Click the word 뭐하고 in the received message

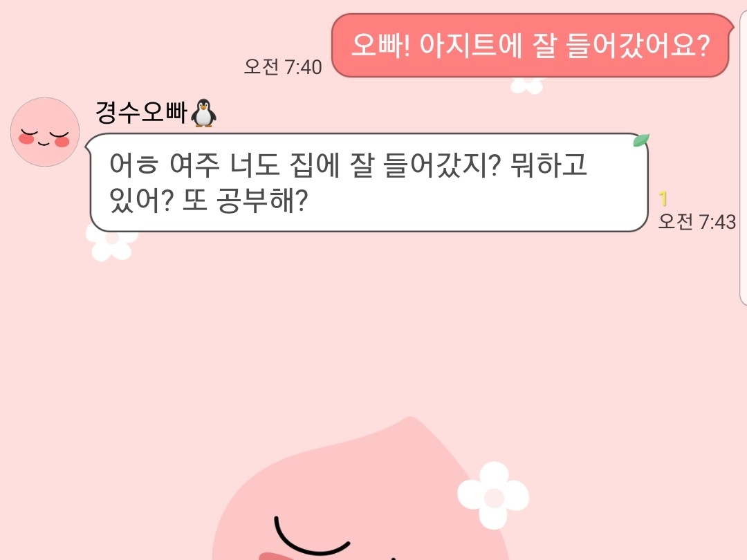tap(548, 165)
